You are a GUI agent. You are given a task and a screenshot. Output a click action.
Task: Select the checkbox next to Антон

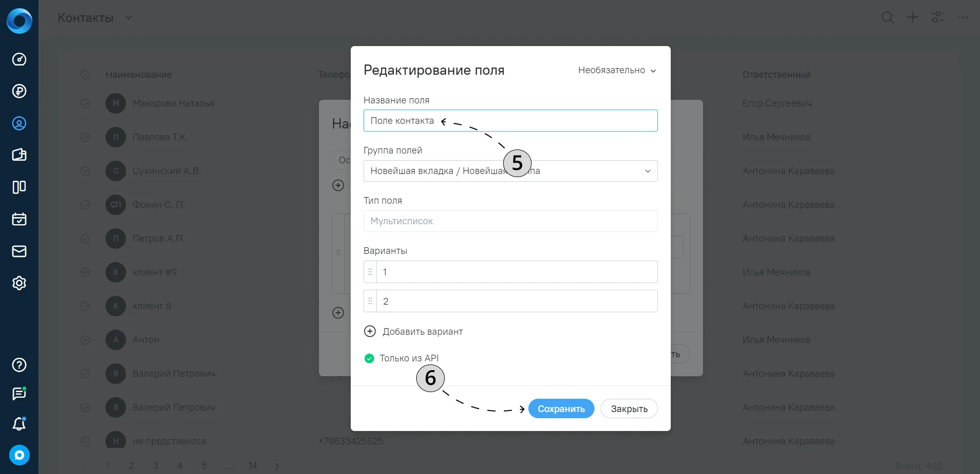86,340
